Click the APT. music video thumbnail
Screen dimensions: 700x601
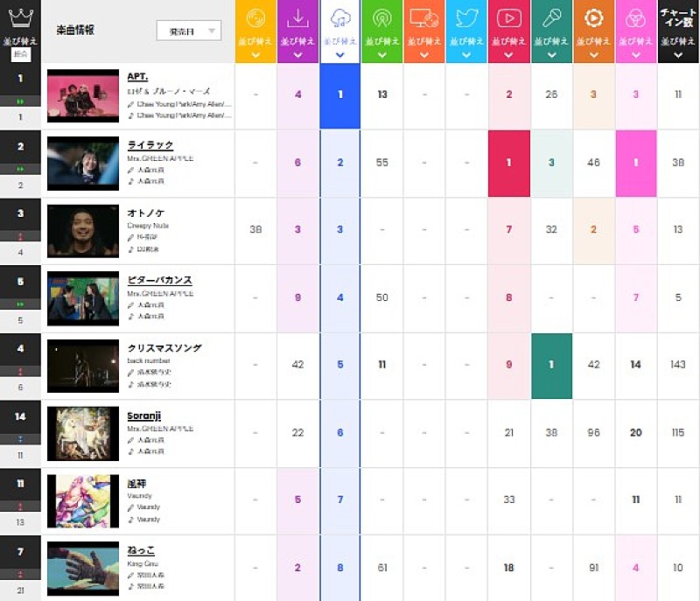click(83, 96)
